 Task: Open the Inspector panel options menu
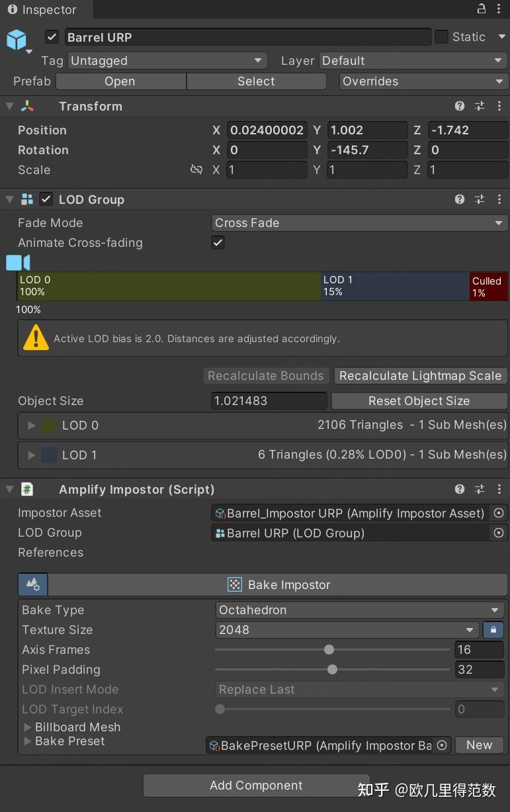(x=499, y=9)
